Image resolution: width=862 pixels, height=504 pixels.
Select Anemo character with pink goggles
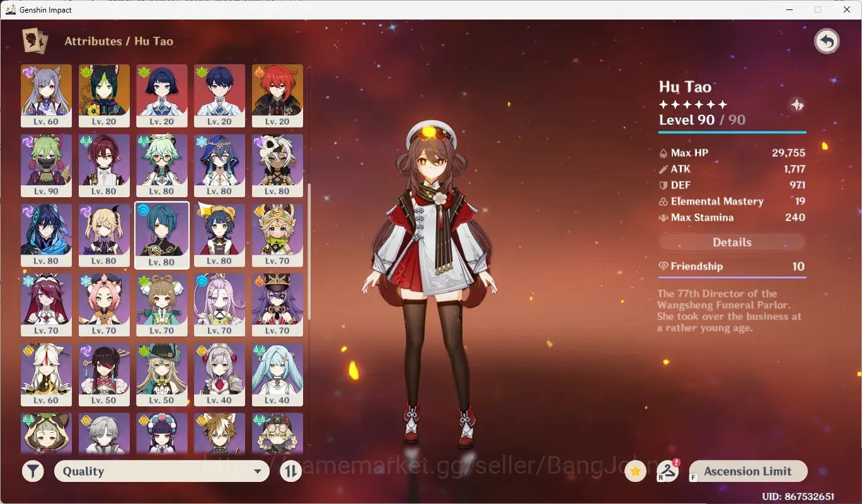(x=277, y=433)
